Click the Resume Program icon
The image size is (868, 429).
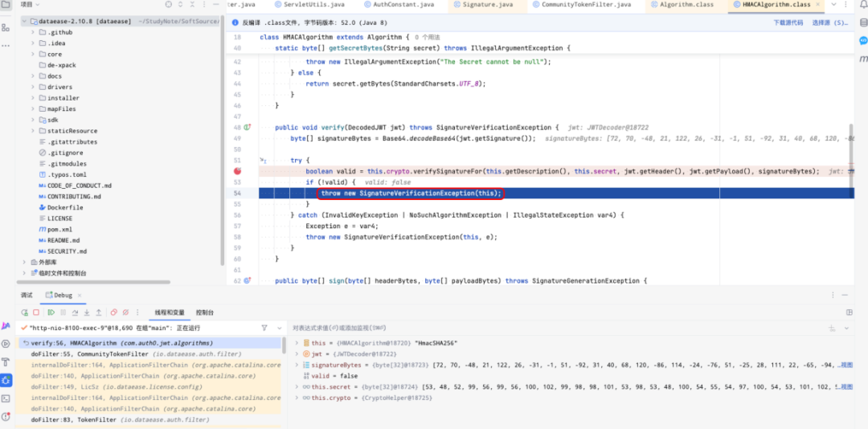pyautogui.click(x=51, y=313)
